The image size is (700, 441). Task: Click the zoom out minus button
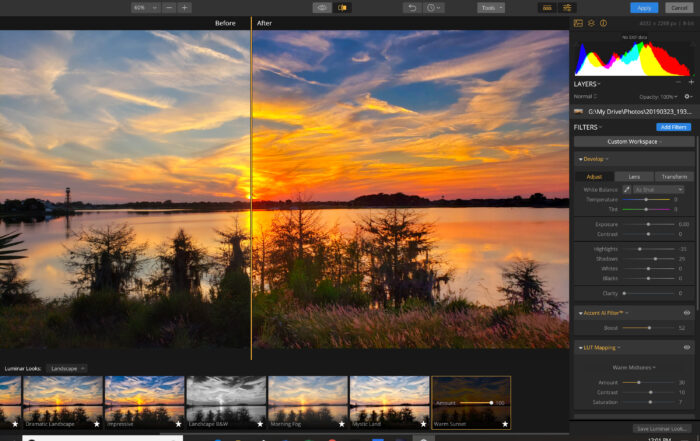pyautogui.click(x=168, y=7)
